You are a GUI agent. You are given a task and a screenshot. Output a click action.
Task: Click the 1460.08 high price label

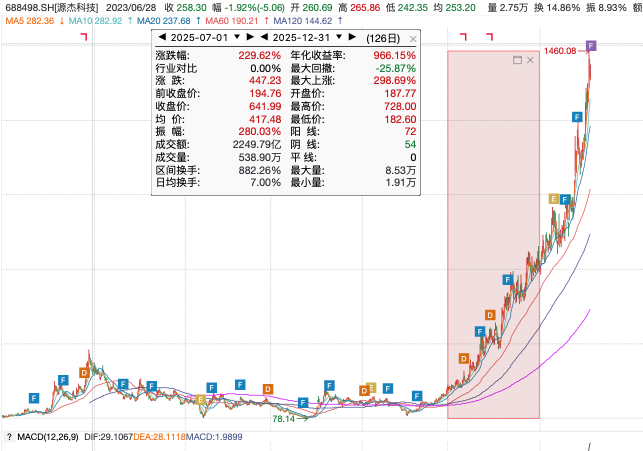click(x=560, y=50)
